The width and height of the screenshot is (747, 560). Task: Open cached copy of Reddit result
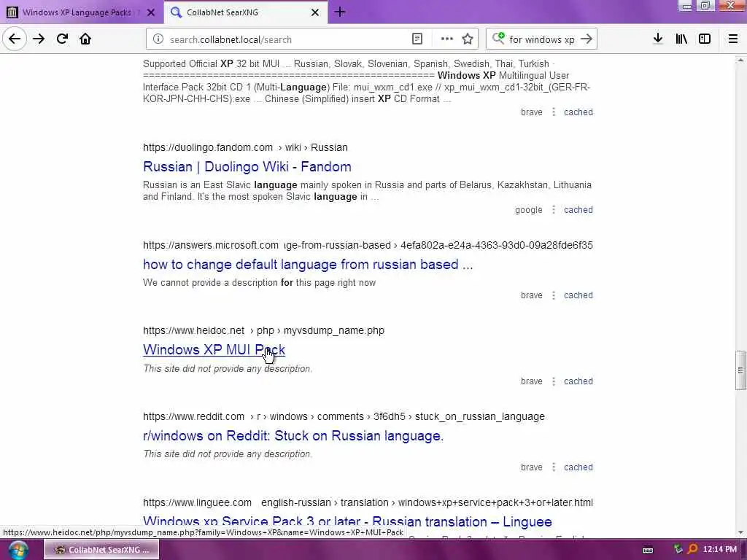point(578,467)
